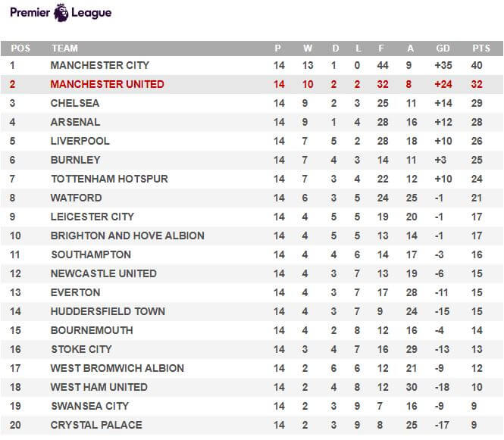Viewport: 504px width, 440px height.
Task: Click Crystal Palace at bottom of table
Action: pyautogui.click(x=96, y=425)
